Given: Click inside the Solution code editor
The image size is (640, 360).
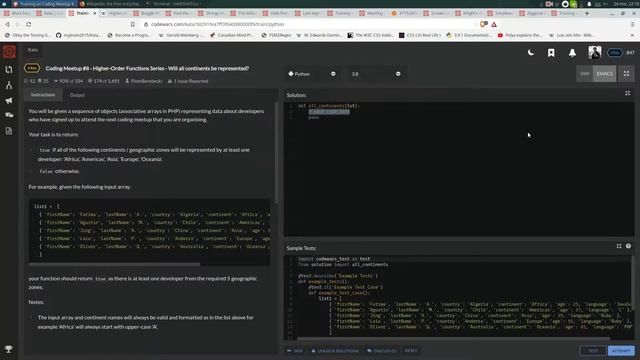Looking at the screenshot, I should 459,169.
